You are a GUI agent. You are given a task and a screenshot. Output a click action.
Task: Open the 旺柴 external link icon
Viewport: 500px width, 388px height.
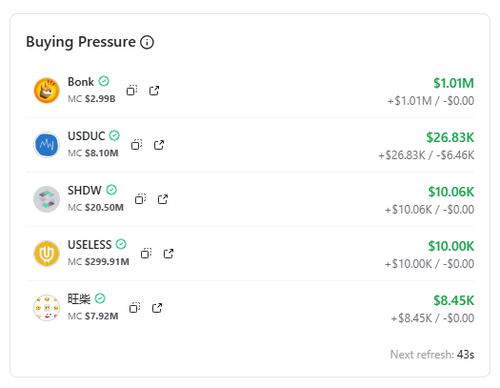(157, 308)
